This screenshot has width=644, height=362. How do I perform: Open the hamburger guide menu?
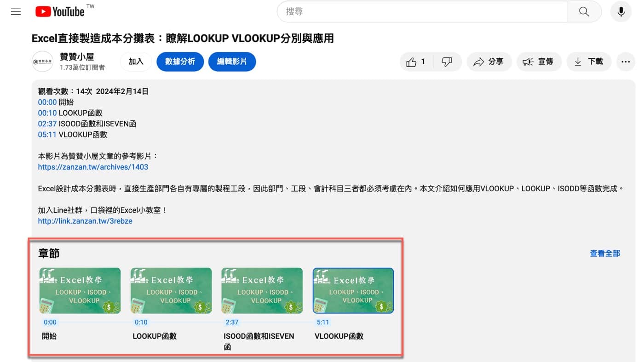click(16, 11)
